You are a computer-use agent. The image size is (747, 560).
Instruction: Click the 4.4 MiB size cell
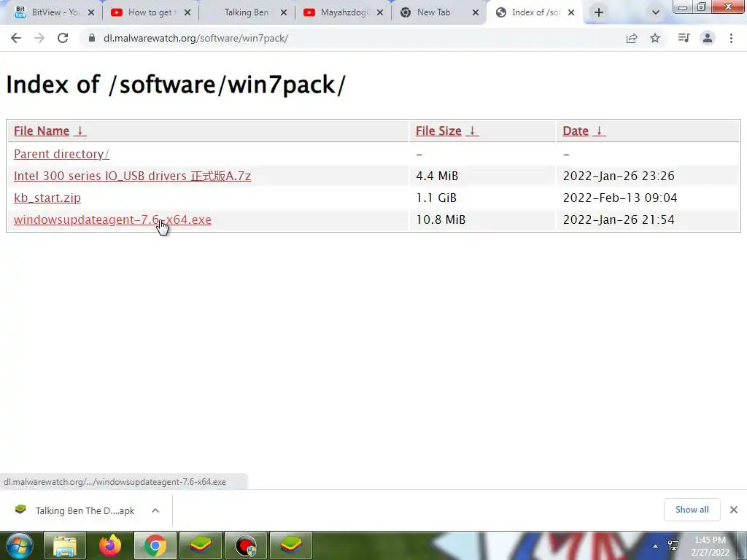point(437,176)
